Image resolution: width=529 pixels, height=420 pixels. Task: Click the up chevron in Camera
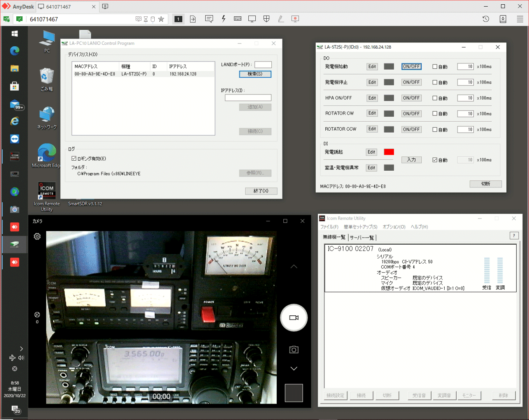click(294, 267)
